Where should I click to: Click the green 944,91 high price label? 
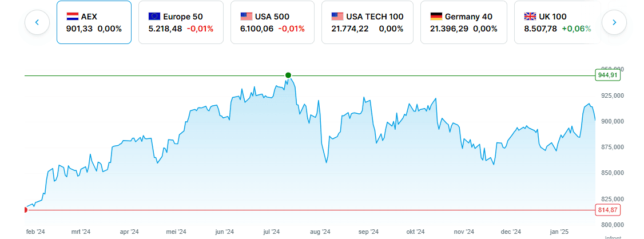(x=607, y=75)
